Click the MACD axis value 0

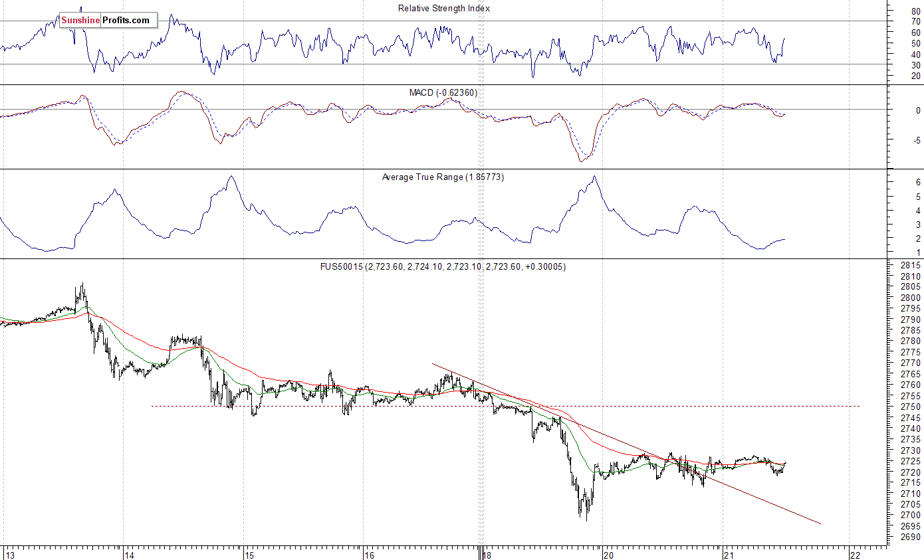coord(918,110)
